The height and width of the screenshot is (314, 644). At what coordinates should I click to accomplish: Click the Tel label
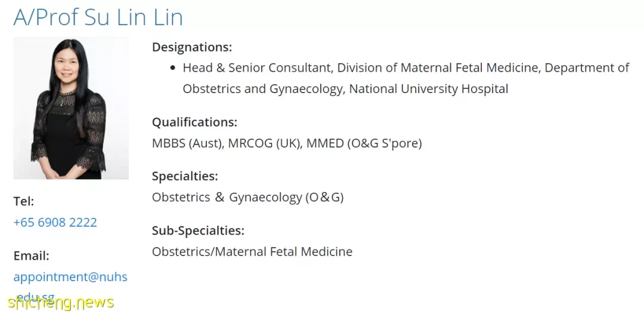pyautogui.click(x=24, y=201)
